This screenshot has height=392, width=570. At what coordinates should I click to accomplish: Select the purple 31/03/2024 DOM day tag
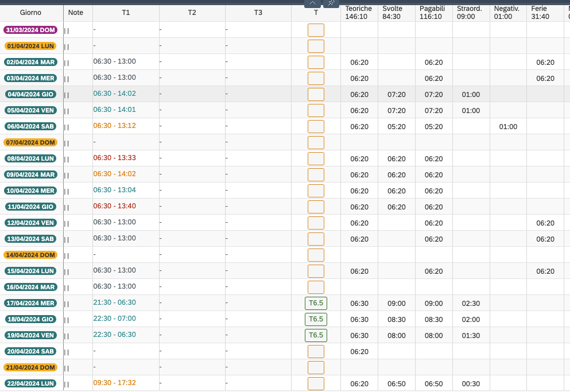coord(30,30)
